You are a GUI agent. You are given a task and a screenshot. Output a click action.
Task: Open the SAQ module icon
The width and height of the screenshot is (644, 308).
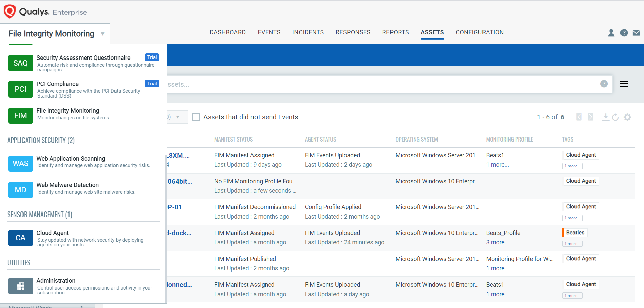point(20,63)
